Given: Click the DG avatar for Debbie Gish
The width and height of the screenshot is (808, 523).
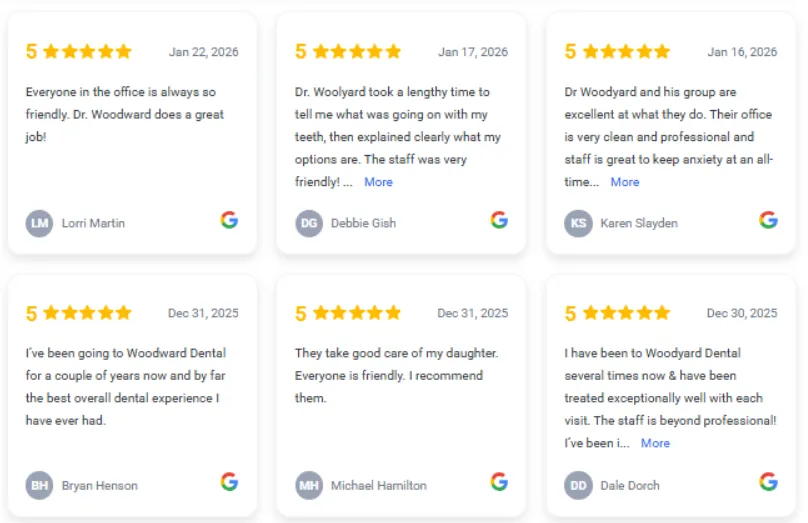Looking at the screenshot, I should (x=309, y=223).
